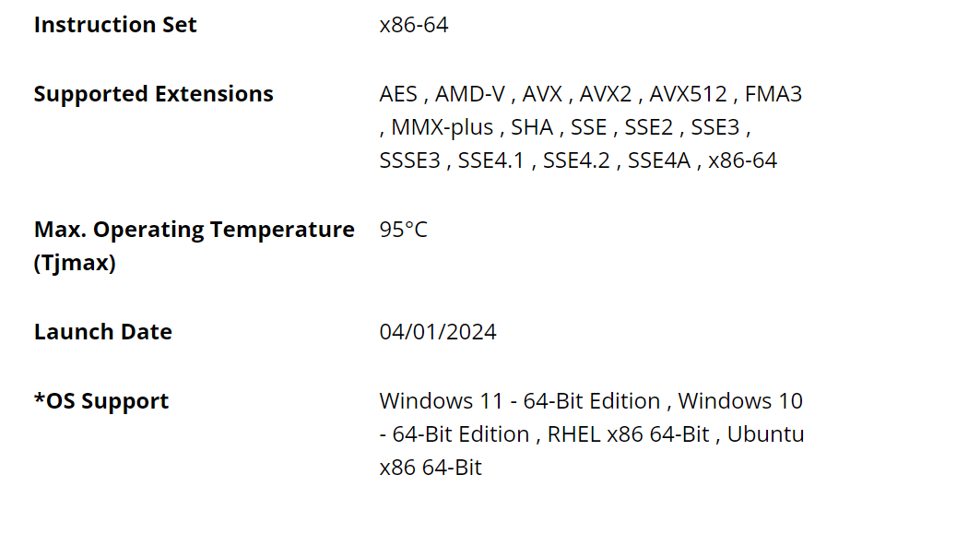
Task: Click the Supported Extensions heading
Action: click(154, 94)
